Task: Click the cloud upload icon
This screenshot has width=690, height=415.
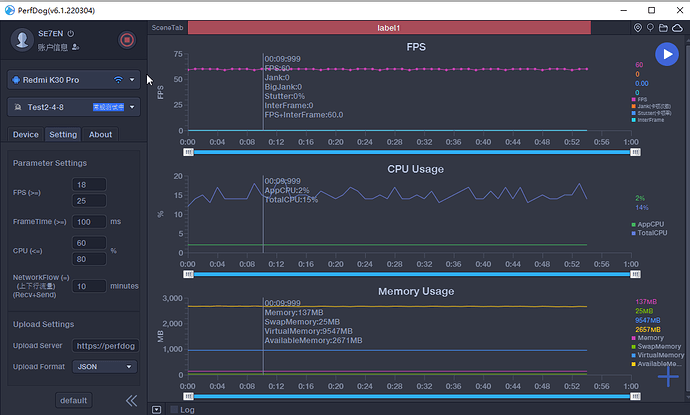Action: (677, 28)
